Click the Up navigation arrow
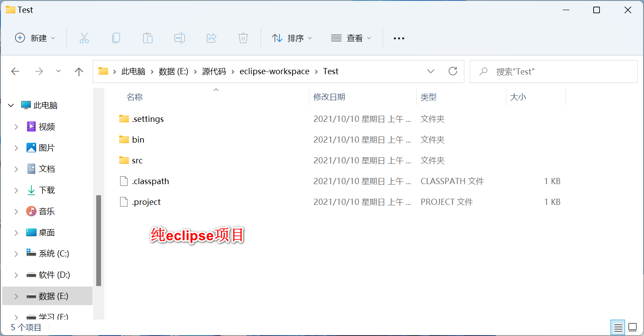Image resolution: width=644 pixels, height=336 pixels. pos(79,71)
